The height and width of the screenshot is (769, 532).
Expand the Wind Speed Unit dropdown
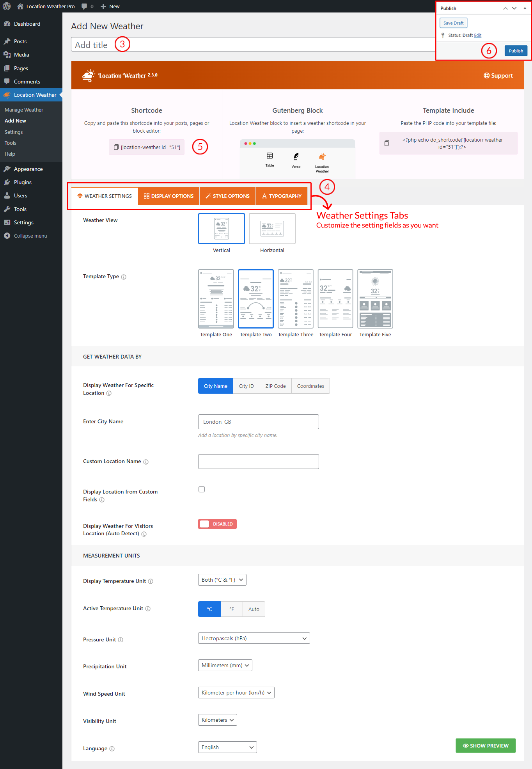click(236, 693)
